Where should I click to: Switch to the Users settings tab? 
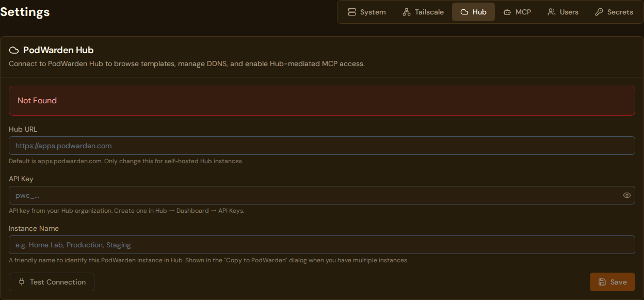[562, 11]
